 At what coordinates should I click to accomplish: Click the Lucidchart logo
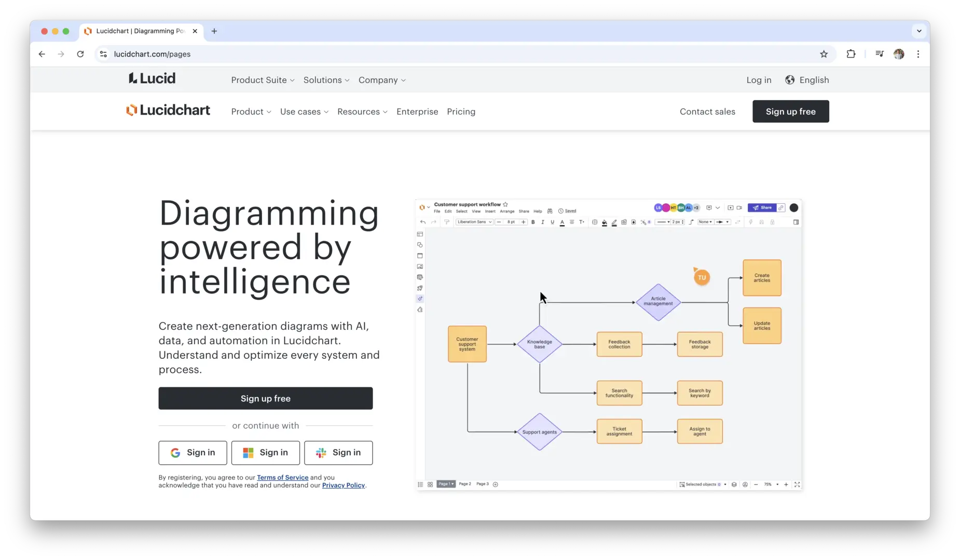168,110
